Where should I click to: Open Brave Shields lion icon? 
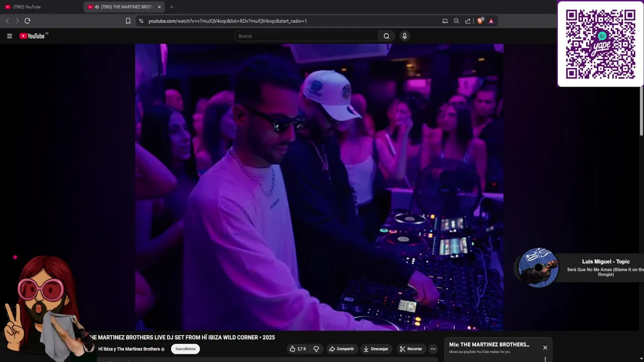480,21
